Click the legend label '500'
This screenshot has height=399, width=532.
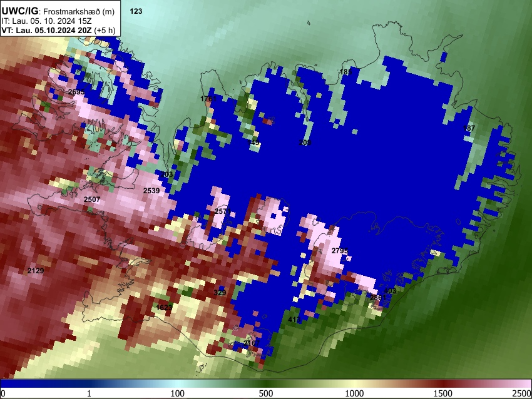(x=265, y=393)
